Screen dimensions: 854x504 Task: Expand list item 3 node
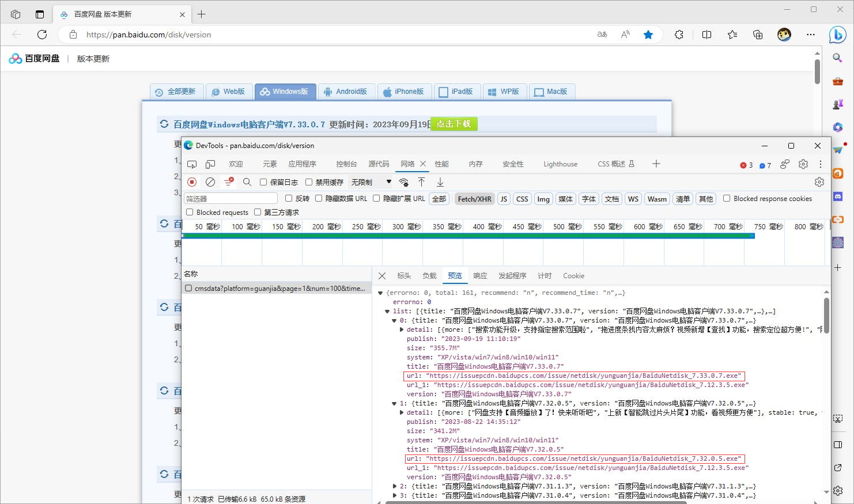(394, 495)
